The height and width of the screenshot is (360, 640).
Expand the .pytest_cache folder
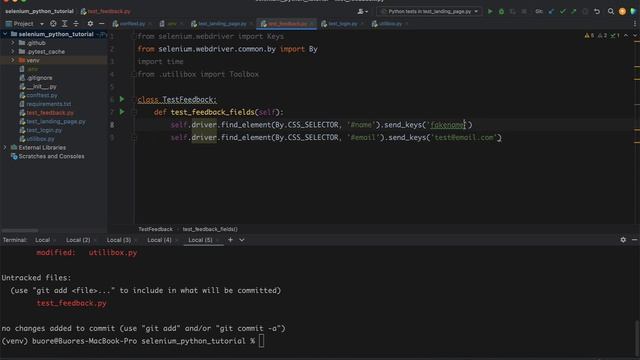(x=13, y=51)
